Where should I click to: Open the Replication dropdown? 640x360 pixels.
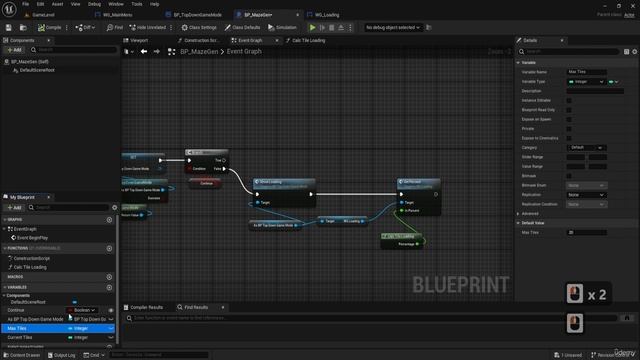(x=586, y=195)
